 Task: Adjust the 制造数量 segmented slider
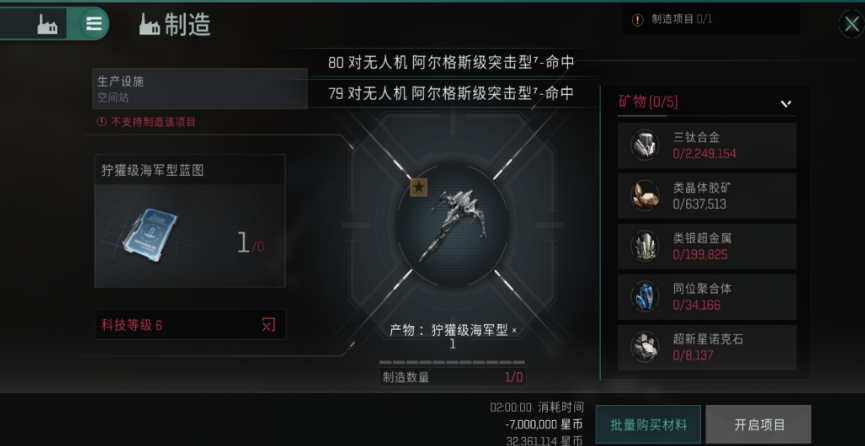point(452,363)
